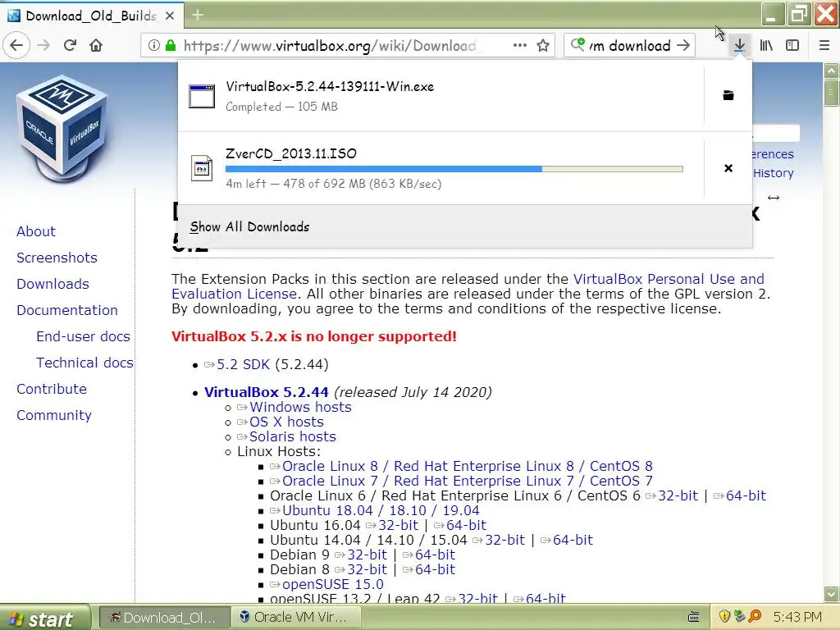This screenshot has height=630, width=840.
Task: Switch to Oracle VM VirtualBox taskbar button
Action: (295, 618)
